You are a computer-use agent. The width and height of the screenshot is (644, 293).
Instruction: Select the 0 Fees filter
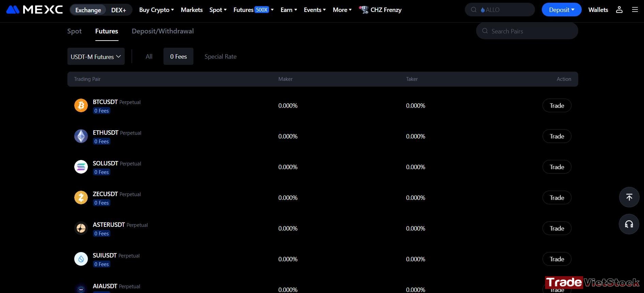tap(178, 56)
